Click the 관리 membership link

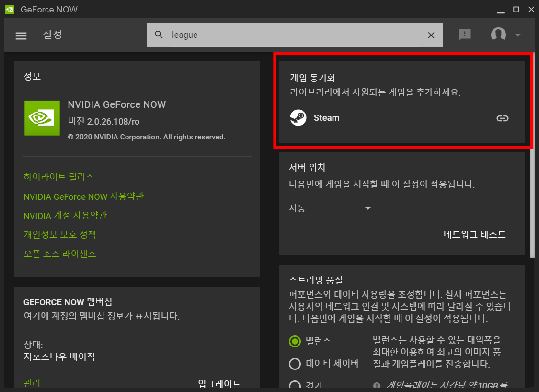coord(32,383)
